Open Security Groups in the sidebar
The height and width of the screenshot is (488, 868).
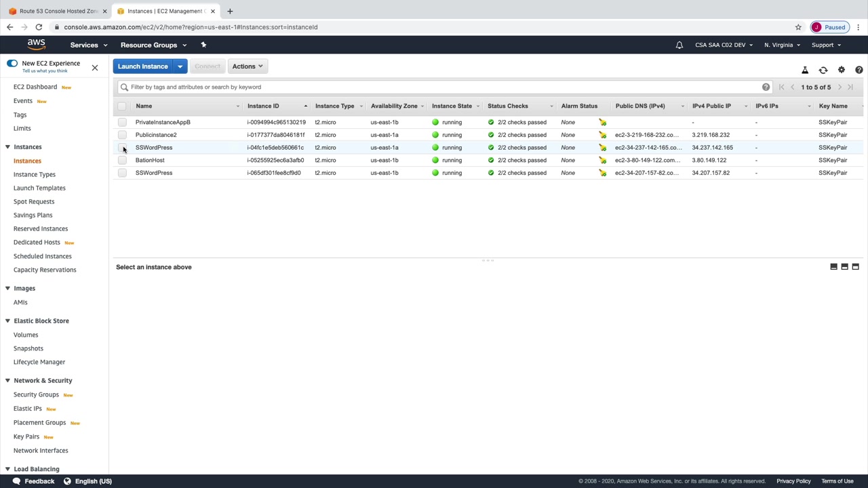tap(36, 394)
